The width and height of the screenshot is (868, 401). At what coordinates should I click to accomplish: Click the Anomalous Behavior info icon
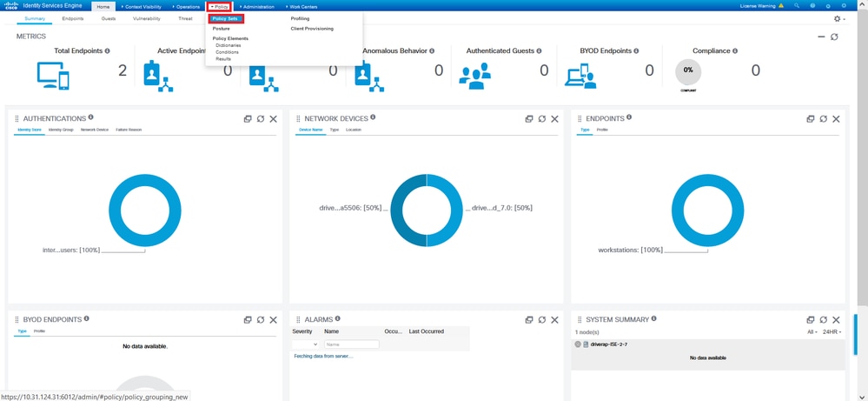coord(432,50)
